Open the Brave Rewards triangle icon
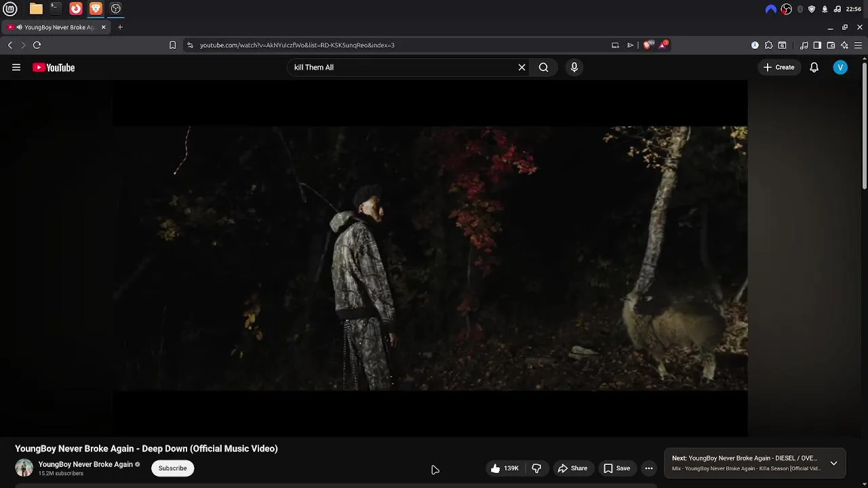This screenshot has height=488, width=868. point(663,45)
